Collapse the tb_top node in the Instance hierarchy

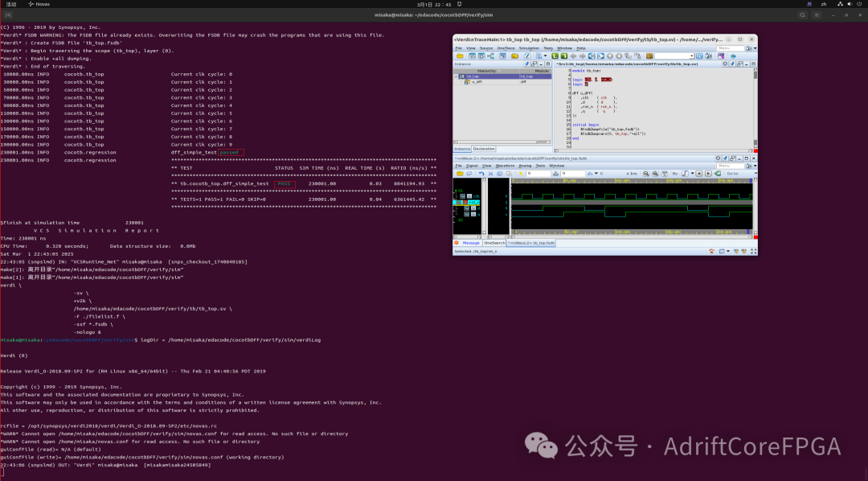(456, 76)
